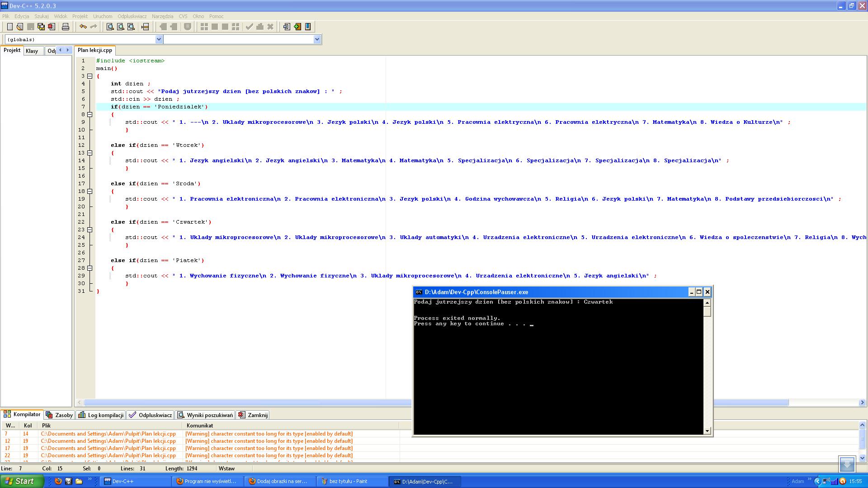Screen dimensions: 868x488
Task: Open the Wyniki poszukiwań tab
Action: [205, 415]
